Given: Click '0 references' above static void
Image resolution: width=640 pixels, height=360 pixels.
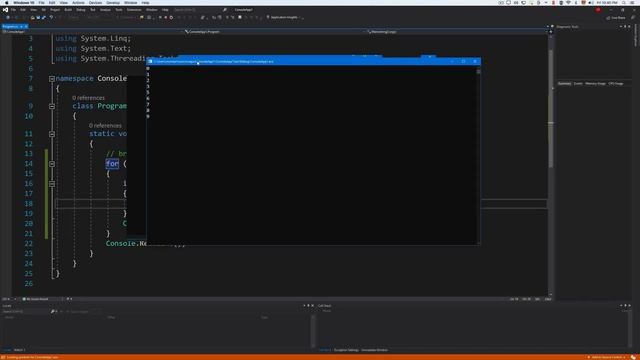Looking at the screenshot, I should 105,126.
